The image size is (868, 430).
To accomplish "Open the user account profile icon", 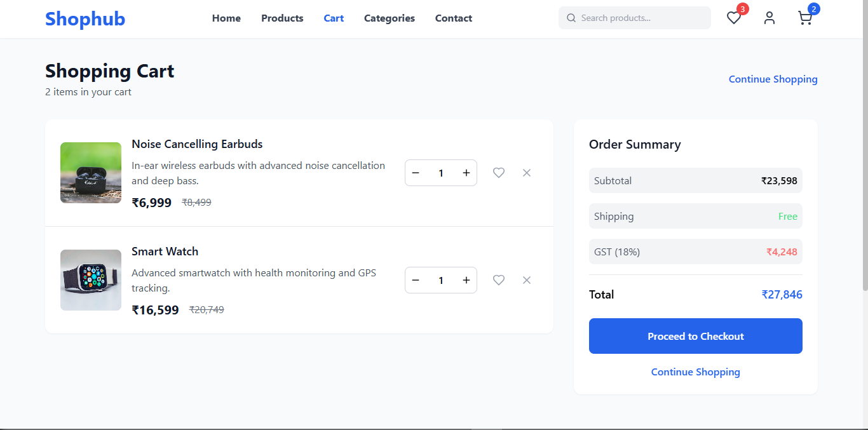I will 770,18.
